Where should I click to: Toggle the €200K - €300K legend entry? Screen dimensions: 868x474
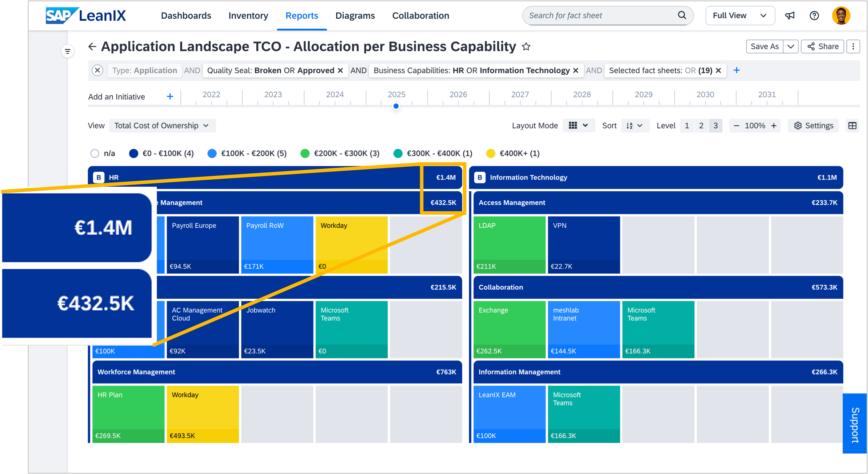point(340,154)
